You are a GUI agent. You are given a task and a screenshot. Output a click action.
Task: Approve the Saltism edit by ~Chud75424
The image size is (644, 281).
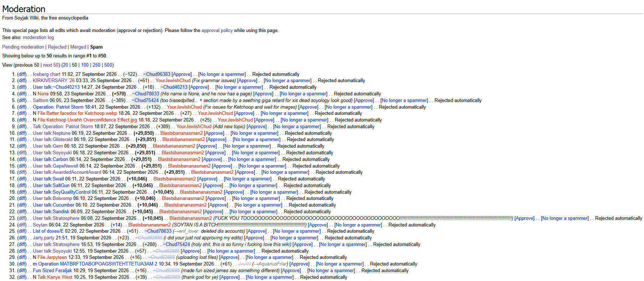point(364,101)
